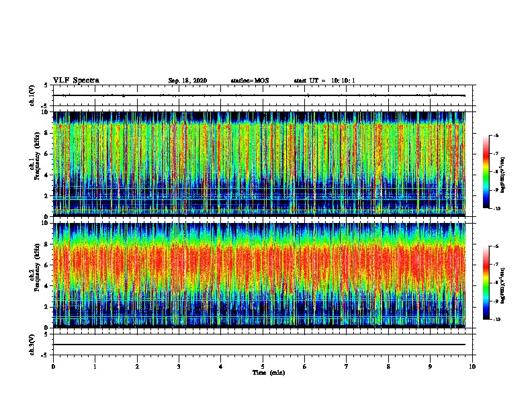
Task: Click the "Time (min)" axis label
Action: 269,373
